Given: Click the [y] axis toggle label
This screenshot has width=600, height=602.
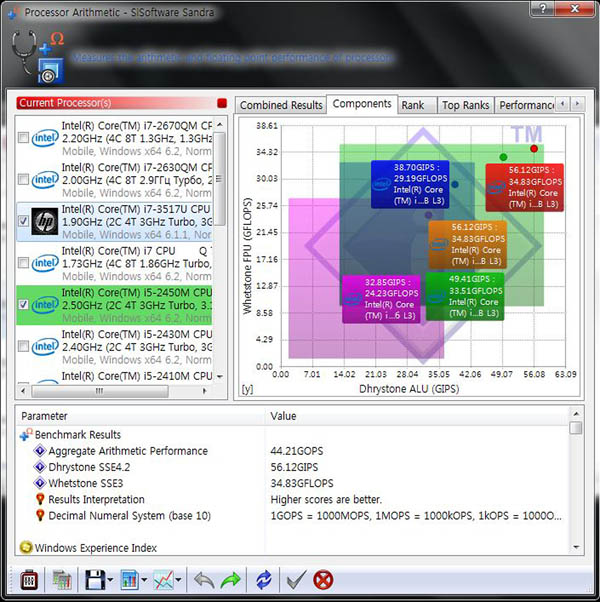Looking at the screenshot, I should click(247, 389).
